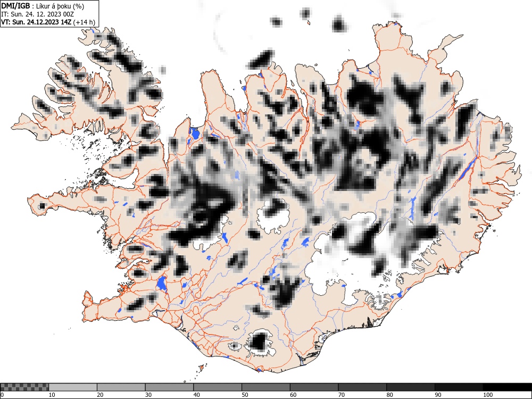This screenshot has height=399, width=532.
Task: Click the legend label '60'
Action: (x=293, y=395)
